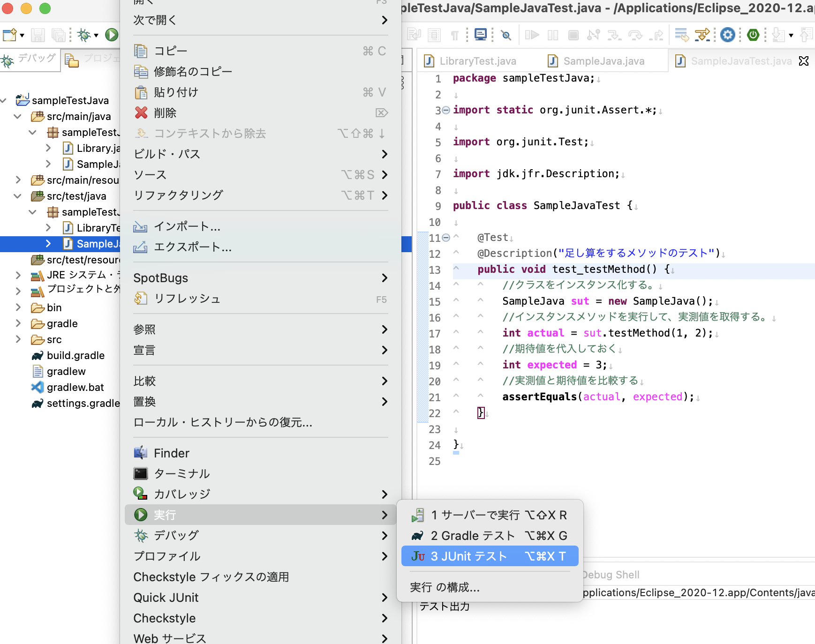
Task: Click the Disconnect debug icon
Action: [x=593, y=35]
